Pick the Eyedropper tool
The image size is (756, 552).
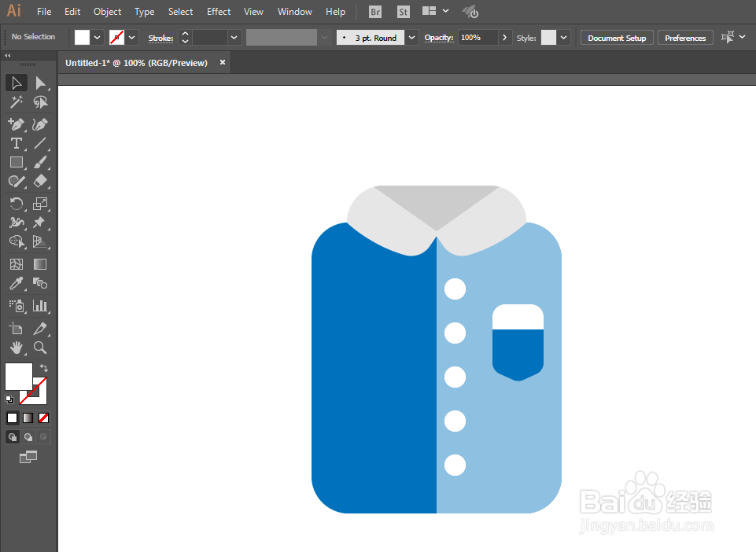click(17, 284)
